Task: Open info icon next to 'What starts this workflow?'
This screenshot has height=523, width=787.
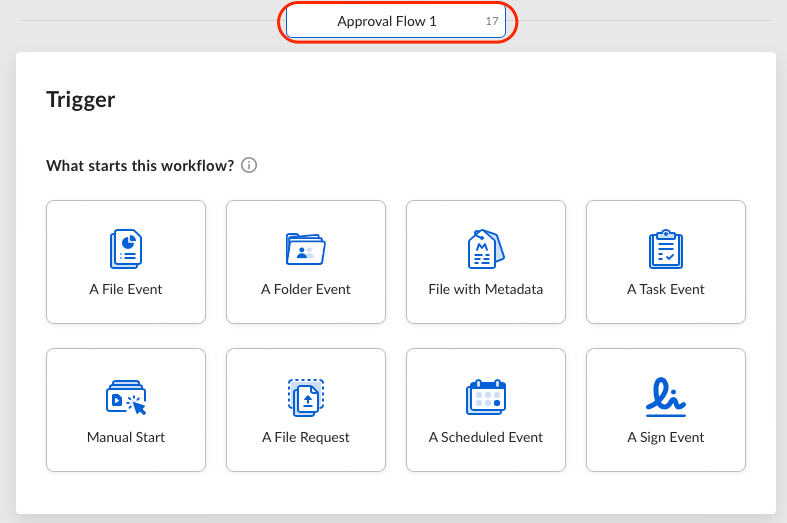Action: tap(249, 165)
